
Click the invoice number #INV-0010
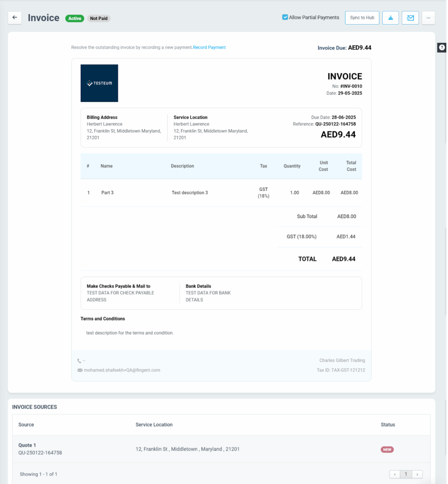pyautogui.click(x=351, y=86)
